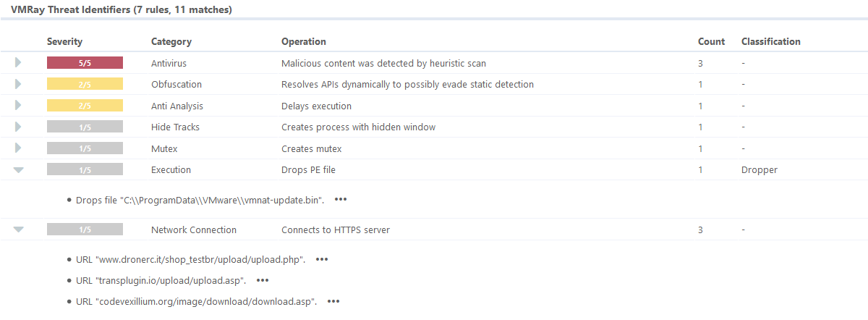This screenshot has height=320, width=868.
Task: Open the Antivirus match count 3
Action: [x=700, y=63]
